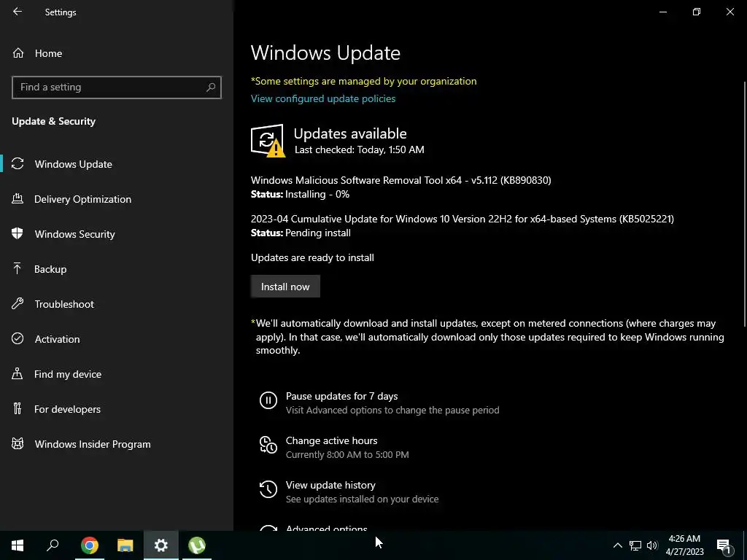Click the Updates available warning icon
The width and height of the screenshot is (747, 560).
pos(268,141)
